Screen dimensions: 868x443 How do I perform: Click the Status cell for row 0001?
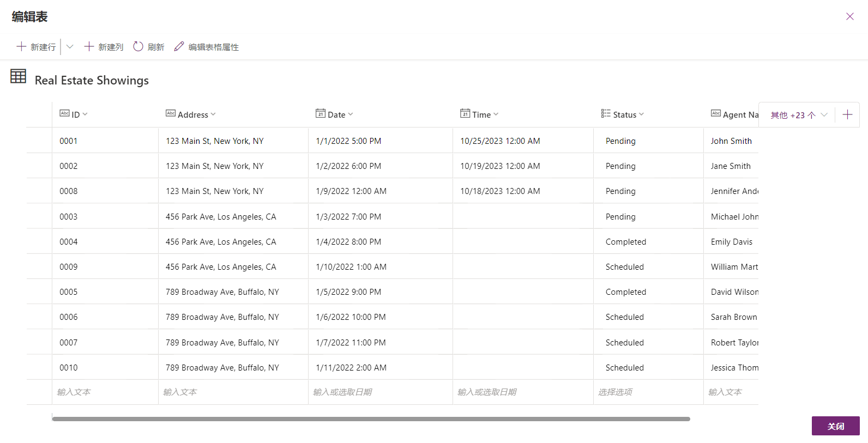point(648,141)
